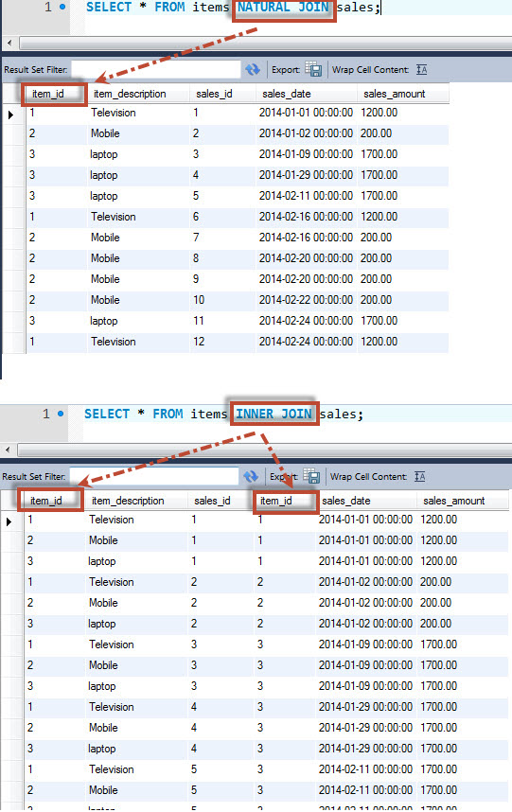Image resolution: width=512 pixels, height=812 pixels.
Task: Select row indicator arrow of lower grid first row
Action: click(9, 521)
